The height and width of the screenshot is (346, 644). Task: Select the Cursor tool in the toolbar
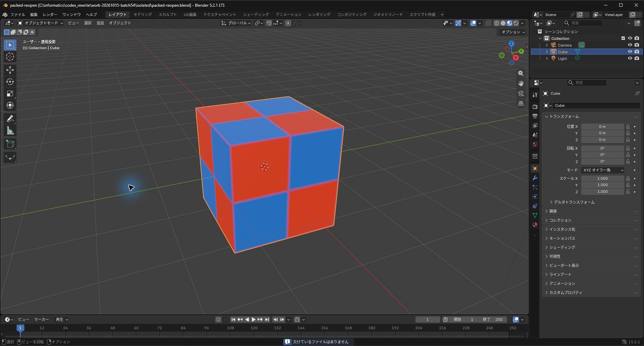tap(10, 57)
